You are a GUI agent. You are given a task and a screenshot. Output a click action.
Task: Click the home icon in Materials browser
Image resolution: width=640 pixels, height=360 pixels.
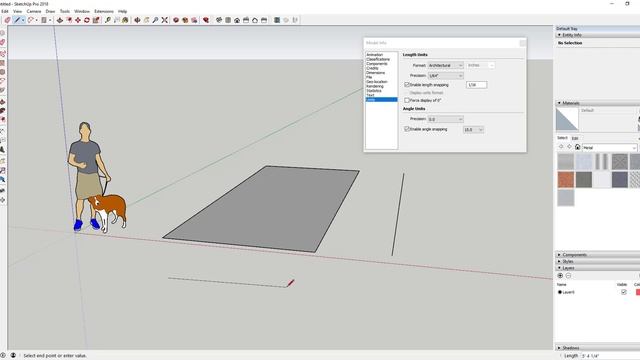(577, 147)
